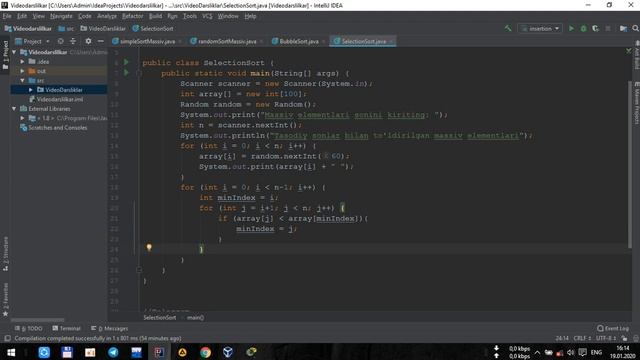Click the Project panel horizontal scrollbar

(38, 320)
